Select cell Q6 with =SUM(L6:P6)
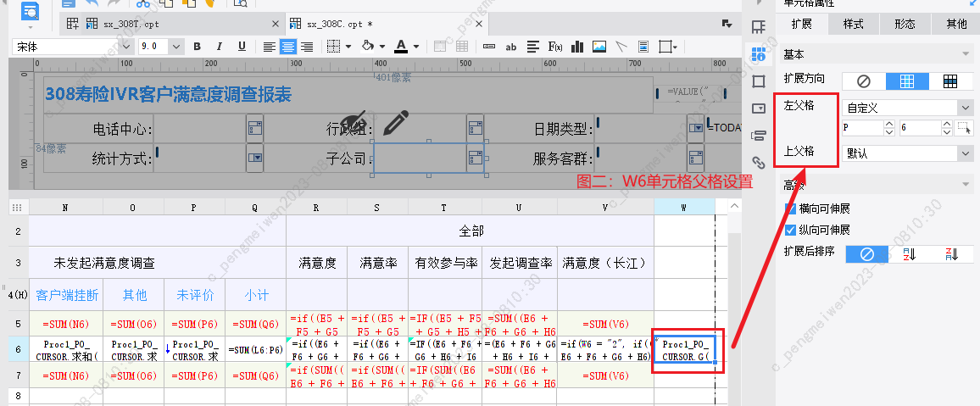 click(x=254, y=350)
